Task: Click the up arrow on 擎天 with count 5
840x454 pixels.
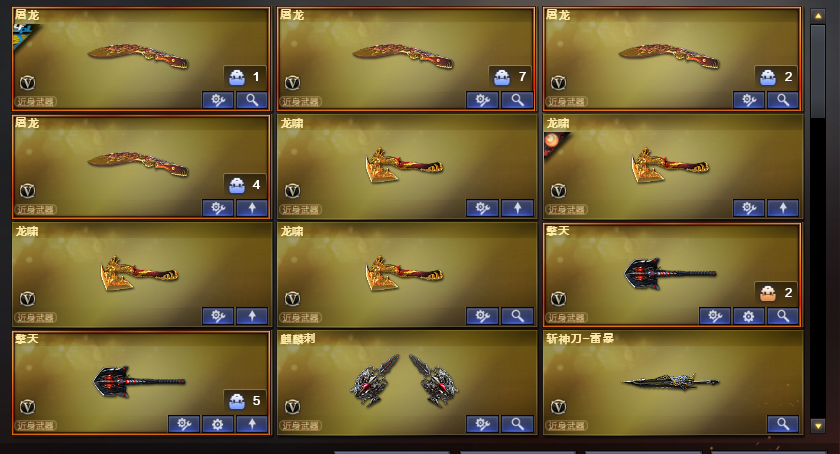Action: pyautogui.click(x=252, y=425)
